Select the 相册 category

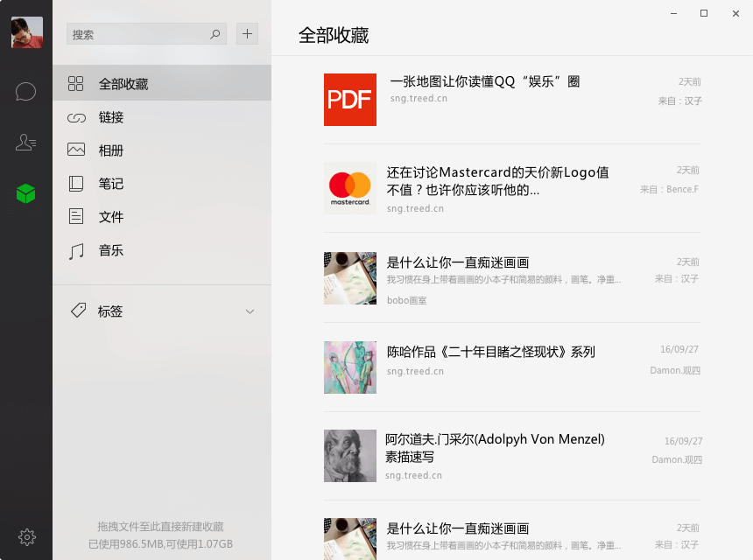[162, 150]
